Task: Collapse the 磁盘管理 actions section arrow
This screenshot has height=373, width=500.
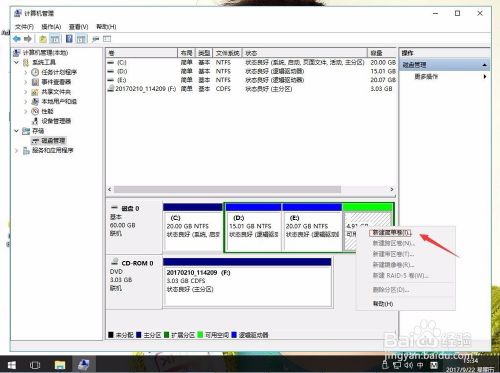Action: click(484, 65)
